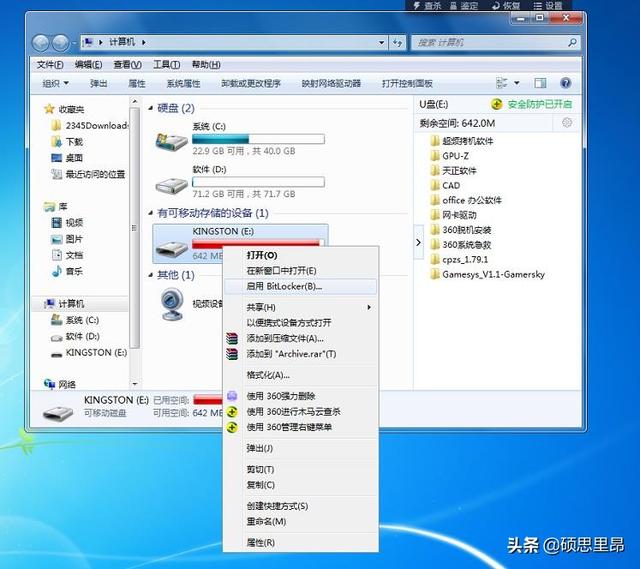Image resolution: width=640 pixels, height=569 pixels.
Task: Open the 工具(T) menu
Action: point(166,64)
